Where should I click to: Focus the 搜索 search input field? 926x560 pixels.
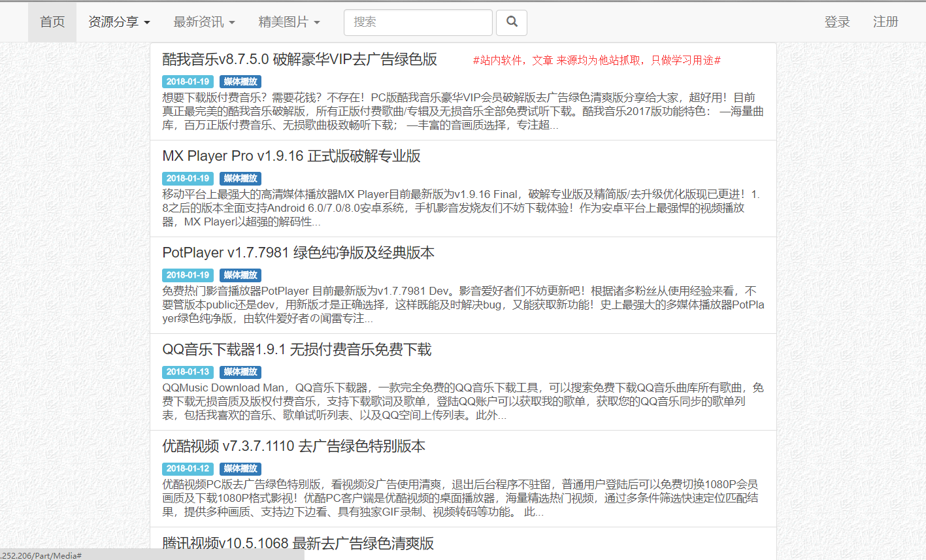(418, 22)
